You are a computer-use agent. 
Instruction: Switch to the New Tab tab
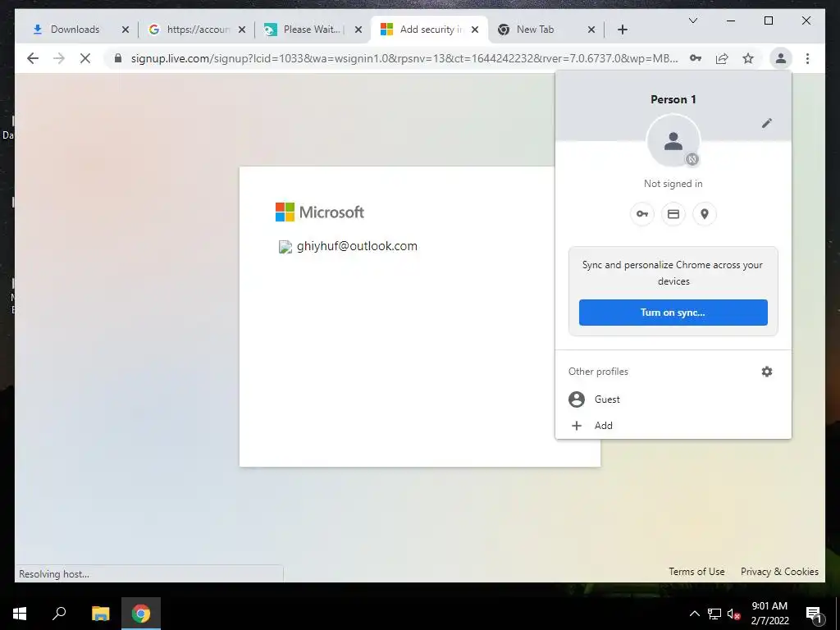(x=545, y=30)
